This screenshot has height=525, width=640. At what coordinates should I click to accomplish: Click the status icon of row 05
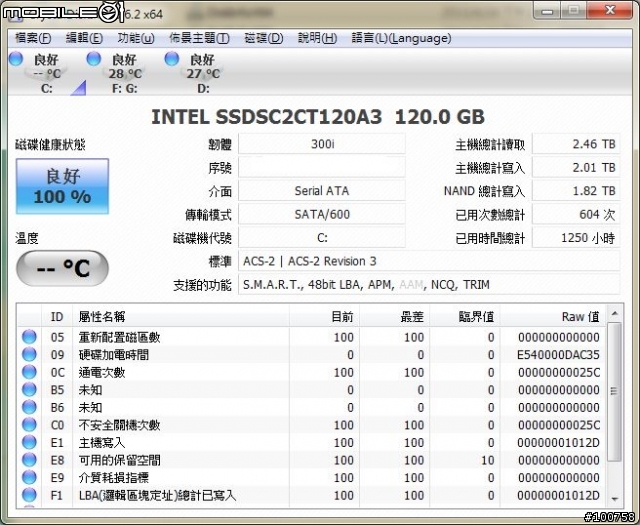coord(29,337)
